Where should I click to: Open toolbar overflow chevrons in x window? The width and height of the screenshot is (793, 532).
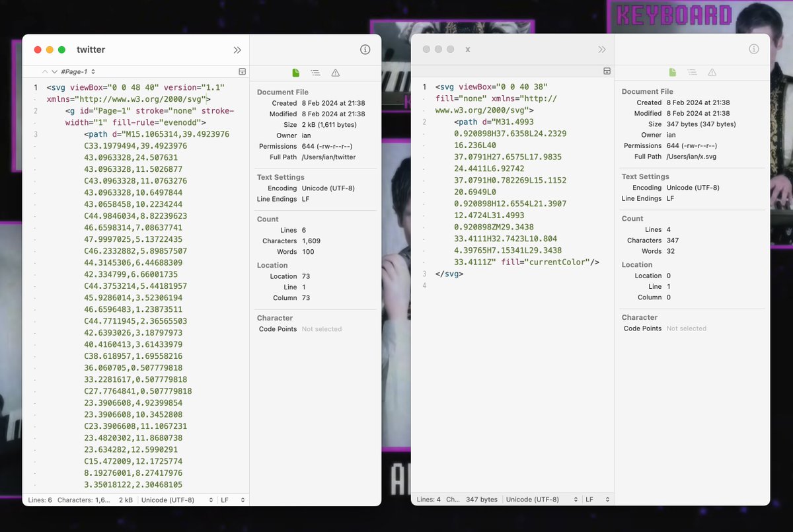(x=602, y=50)
